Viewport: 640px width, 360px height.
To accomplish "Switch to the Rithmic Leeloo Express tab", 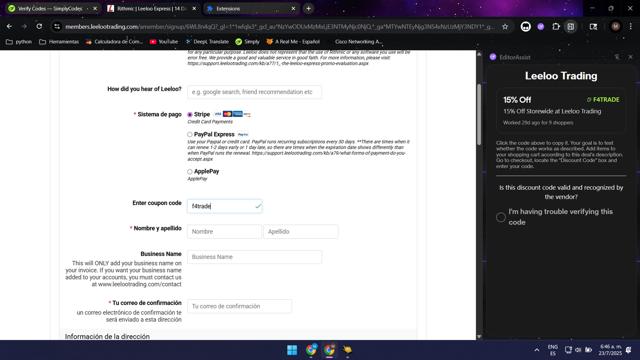I will coord(151,9).
